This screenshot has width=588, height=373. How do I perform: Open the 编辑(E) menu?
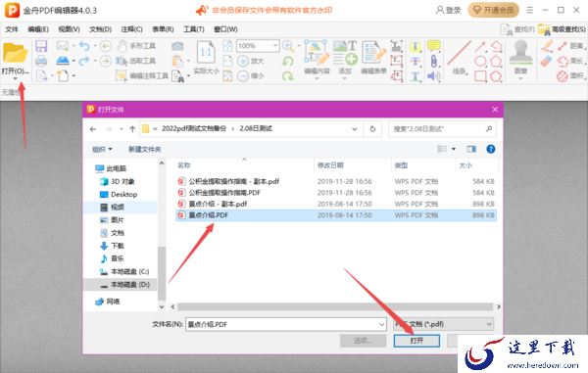pyautogui.click(x=38, y=29)
